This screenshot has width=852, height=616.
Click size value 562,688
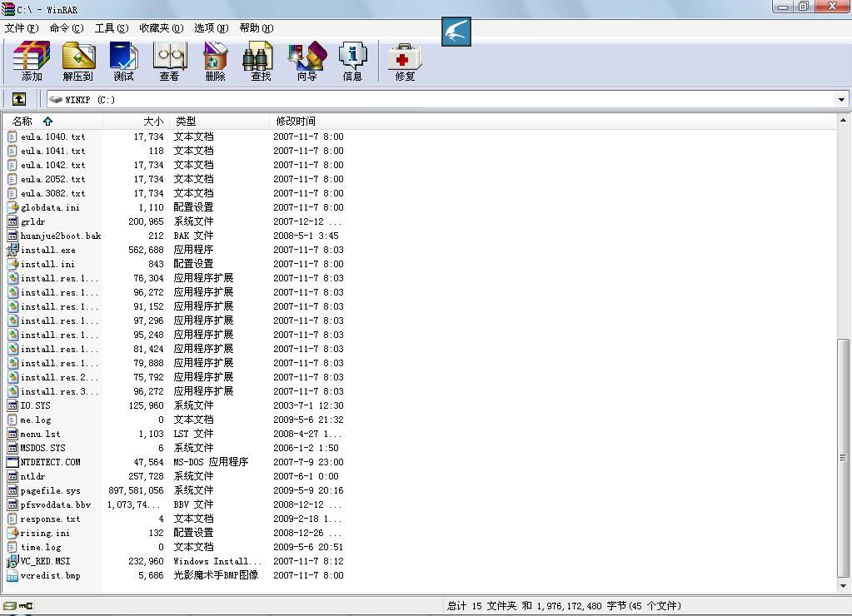click(146, 250)
